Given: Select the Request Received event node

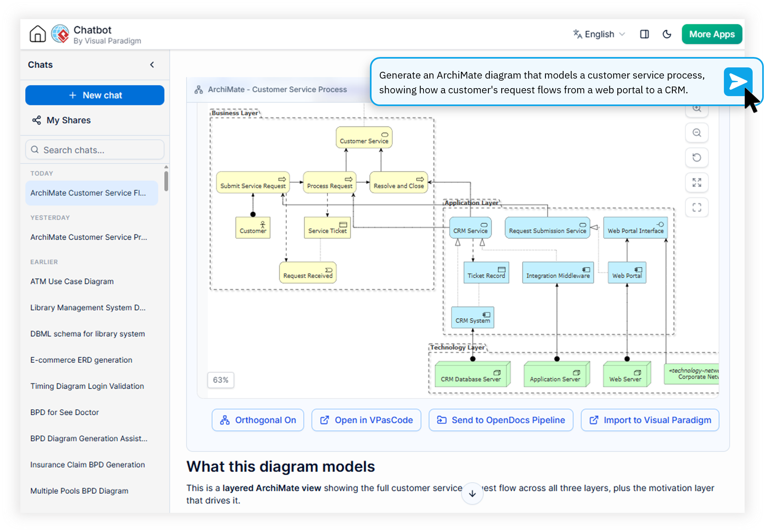Looking at the screenshot, I should (308, 273).
